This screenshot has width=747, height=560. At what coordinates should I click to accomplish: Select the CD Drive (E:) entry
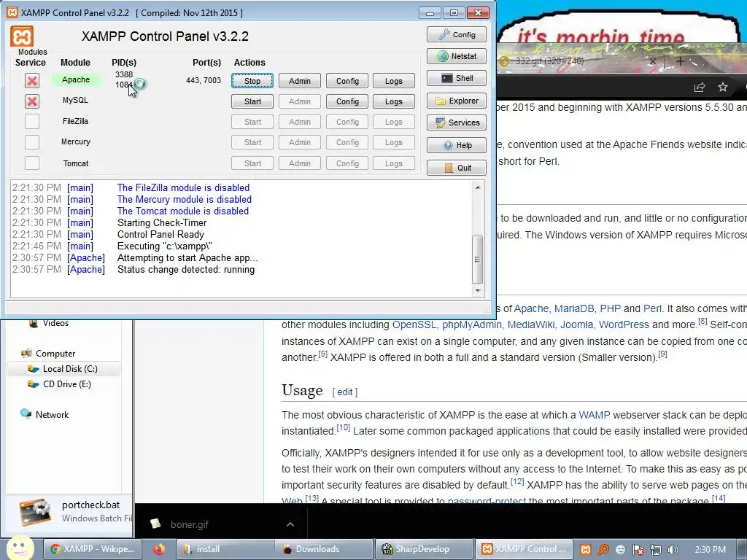(60, 384)
